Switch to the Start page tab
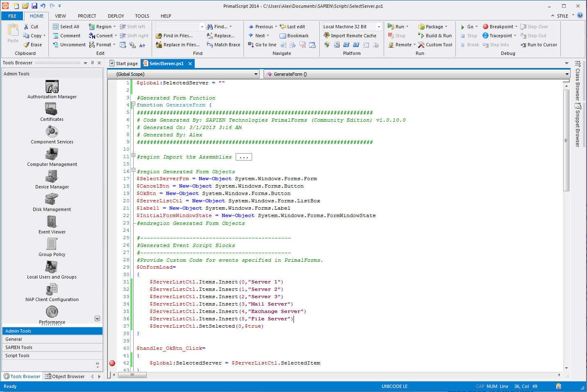The height and width of the screenshot is (392, 587). pos(123,63)
